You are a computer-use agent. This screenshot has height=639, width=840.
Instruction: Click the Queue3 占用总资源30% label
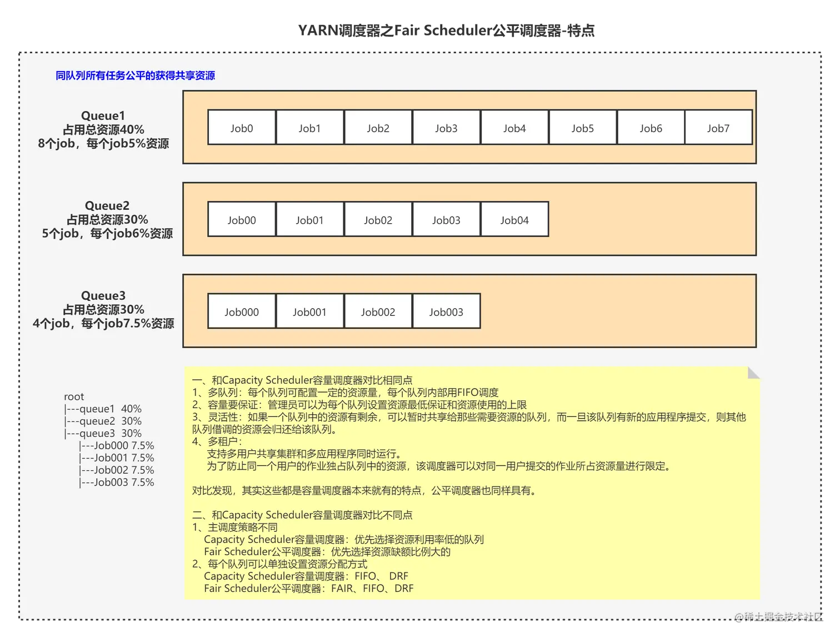click(103, 309)
